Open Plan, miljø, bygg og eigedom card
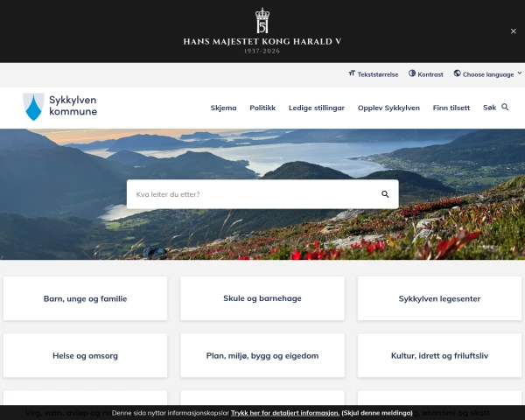Screen dimensions: 525x420 click(x=262, y=355)
